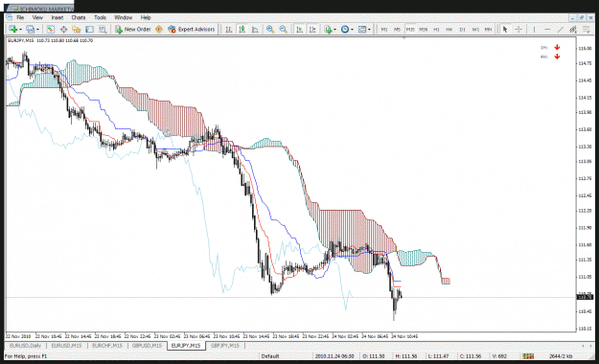Set timeframe to D1
Viewport: 599px width, 364px height.
point(462,29)
